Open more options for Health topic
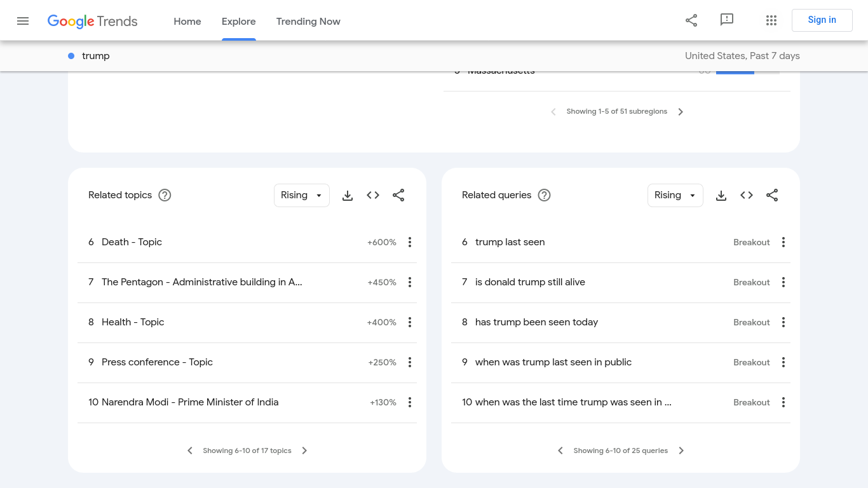This screenshot has height=488, width=868. pos(410,322)
